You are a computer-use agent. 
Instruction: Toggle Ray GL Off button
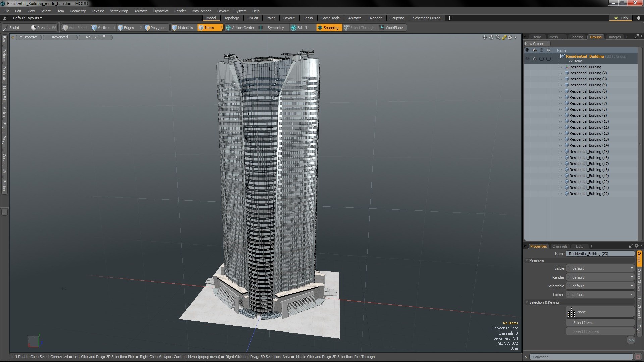click(x=95, y=37)
